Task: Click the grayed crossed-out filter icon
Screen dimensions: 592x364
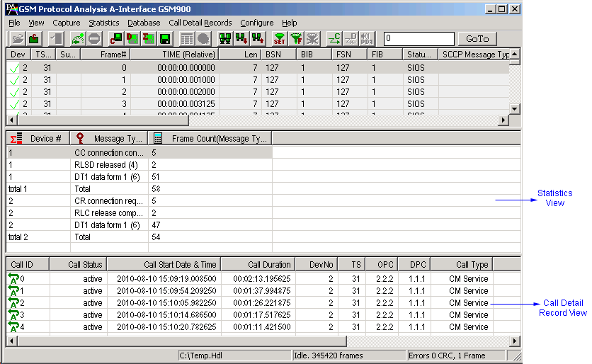Action: coord(312,38)
